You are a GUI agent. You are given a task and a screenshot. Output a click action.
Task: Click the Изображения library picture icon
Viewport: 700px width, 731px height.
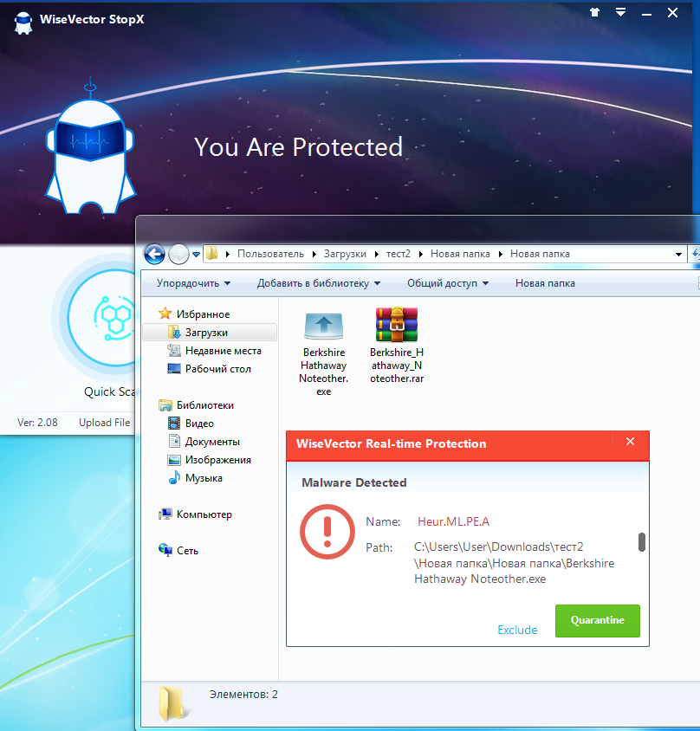click(174, 460)
